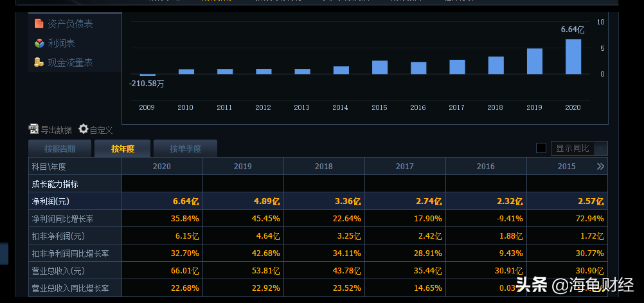This screenshot has width=644, height=303.
Task: Open the 资产负债表 balance sheet icon
Action: click(x=39, y=23)
